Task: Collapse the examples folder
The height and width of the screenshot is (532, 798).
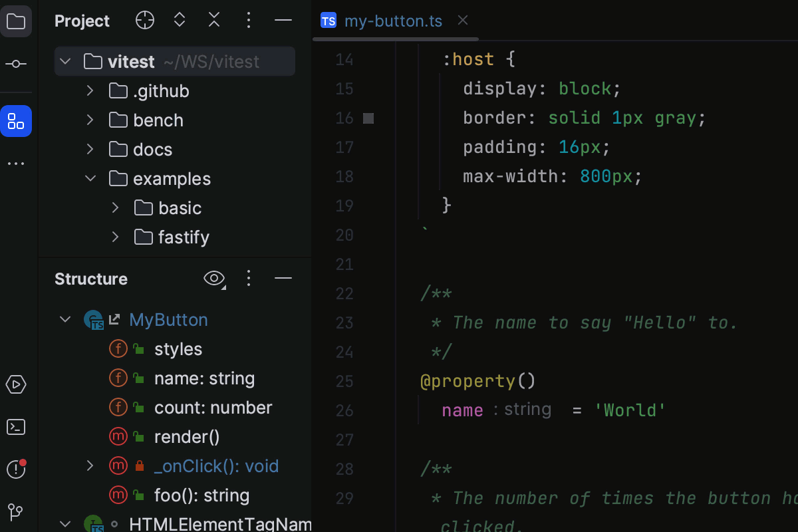Action: (90, 178)
